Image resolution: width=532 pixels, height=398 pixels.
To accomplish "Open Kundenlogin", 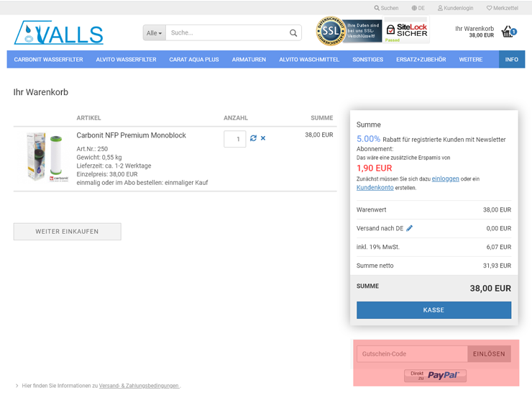I will click(x=455, y=8).
